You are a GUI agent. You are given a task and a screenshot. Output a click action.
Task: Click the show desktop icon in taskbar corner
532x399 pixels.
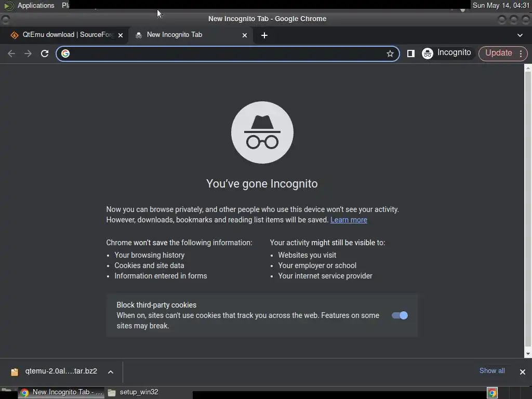(7, 392)
